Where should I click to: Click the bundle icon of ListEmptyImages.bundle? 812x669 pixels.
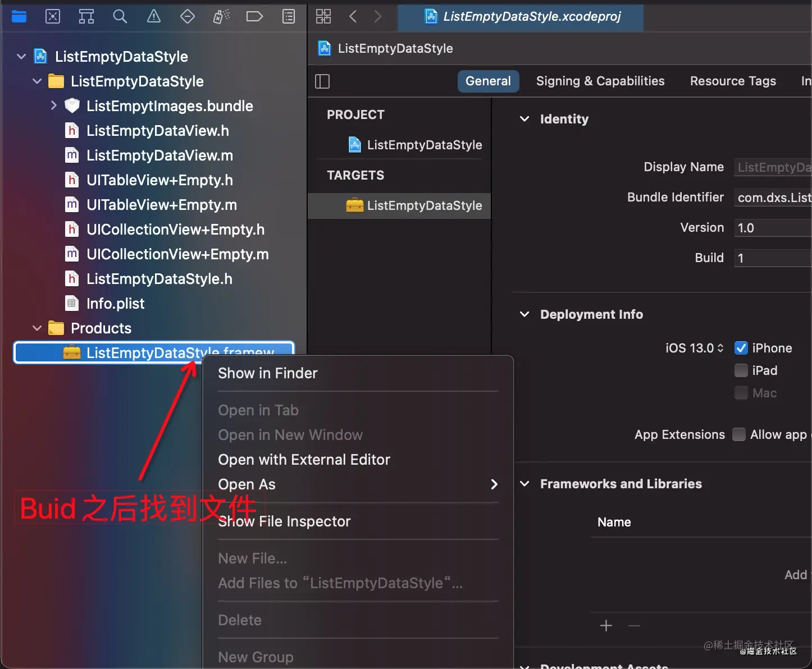[x=72, y=106]
